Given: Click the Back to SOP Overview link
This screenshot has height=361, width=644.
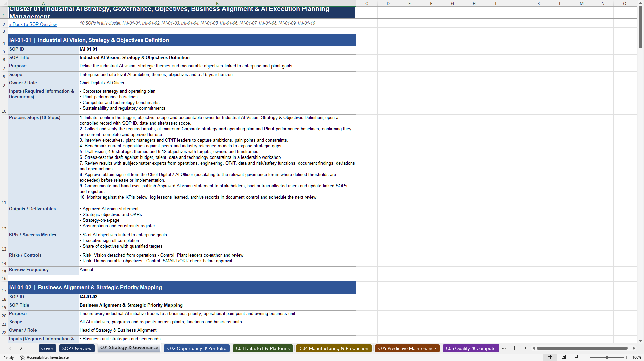Looking at the screenshot, I should (33, 25).
